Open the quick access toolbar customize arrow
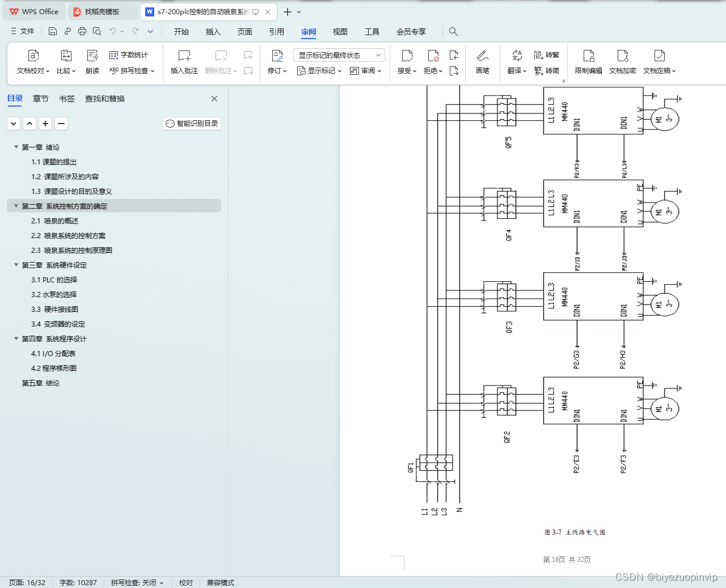The height and width of the screenshot is (588, 726). (150, 31)
